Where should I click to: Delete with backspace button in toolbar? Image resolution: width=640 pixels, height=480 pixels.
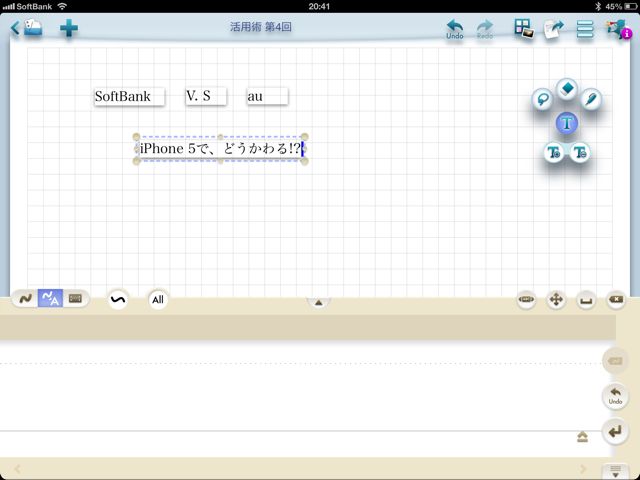pyautogui.click(x=616, y=300)
